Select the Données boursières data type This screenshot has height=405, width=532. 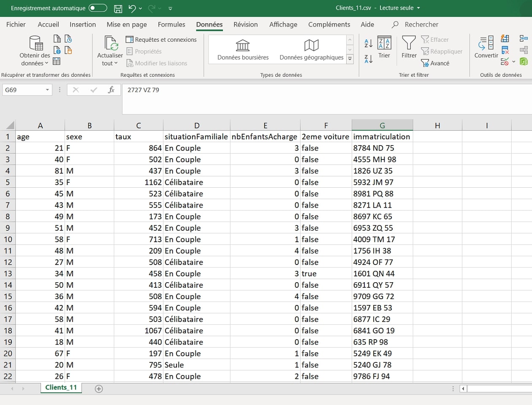pos(243,50)
